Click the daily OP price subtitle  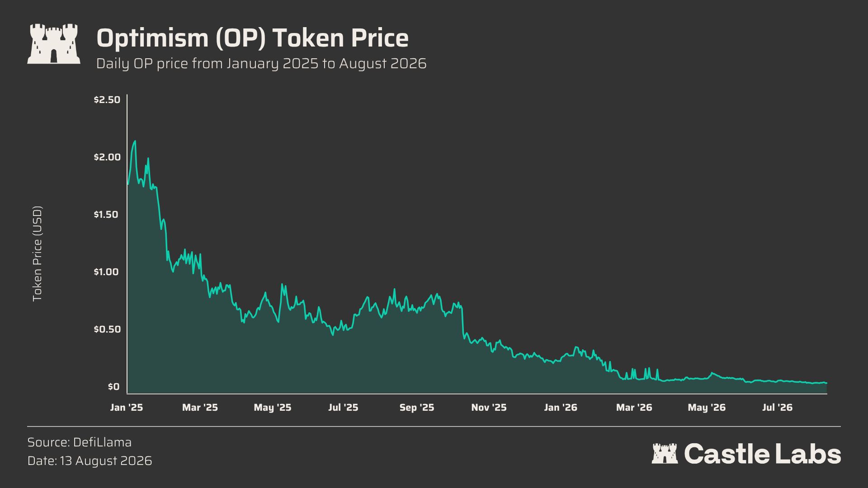(x=261, y=64)
